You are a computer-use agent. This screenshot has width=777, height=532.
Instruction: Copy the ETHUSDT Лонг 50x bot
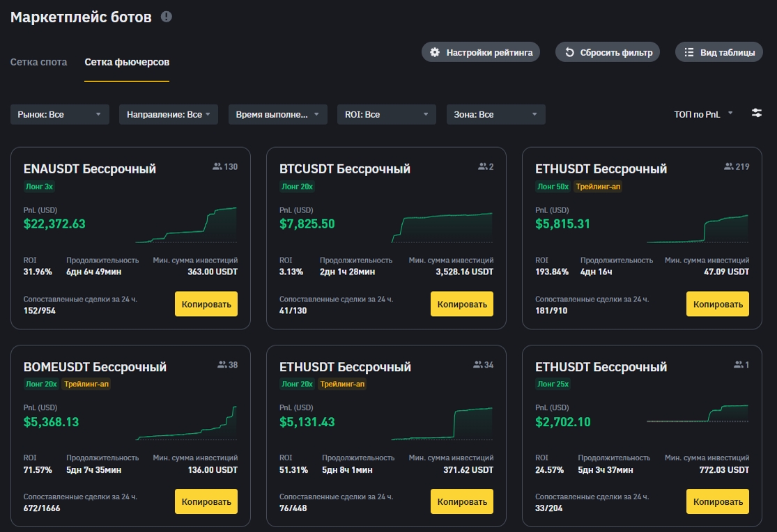click(x=718, y=304)
